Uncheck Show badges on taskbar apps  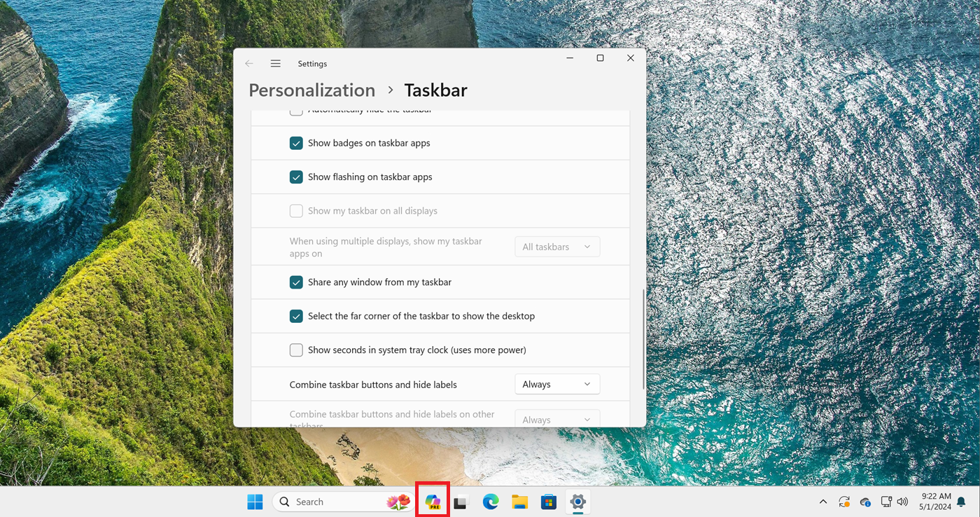click(296, 143)
